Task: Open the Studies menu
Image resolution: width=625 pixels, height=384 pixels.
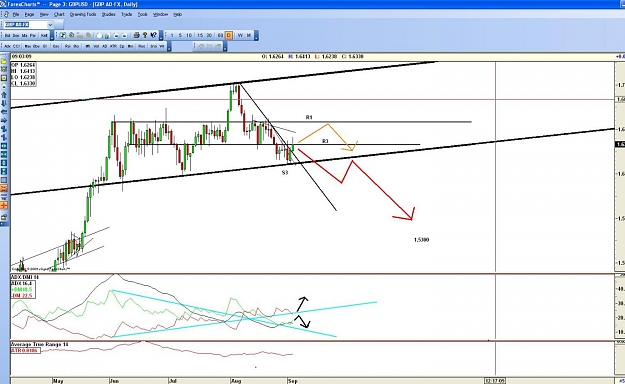Action: (108, 14)
